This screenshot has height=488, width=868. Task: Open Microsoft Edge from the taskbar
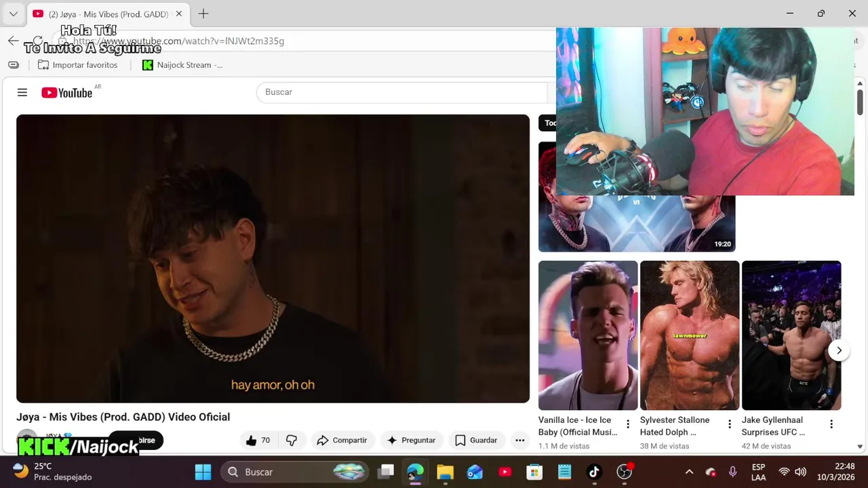416,472
